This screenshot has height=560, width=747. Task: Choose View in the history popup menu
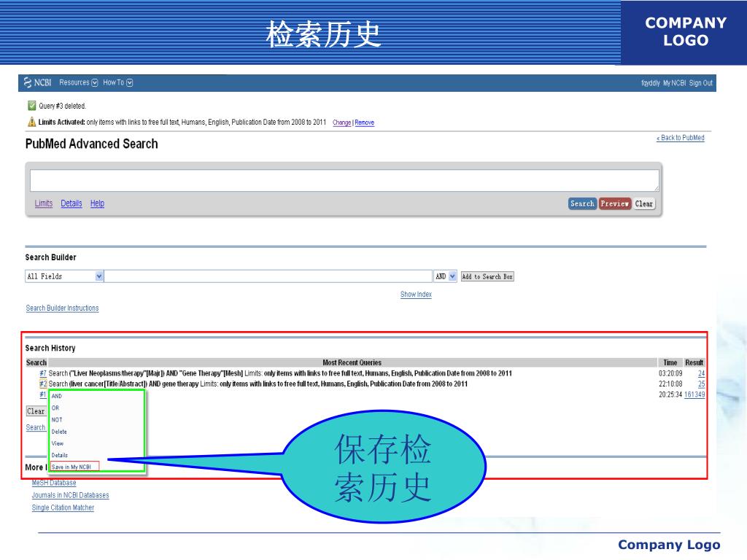click(57, 443)
